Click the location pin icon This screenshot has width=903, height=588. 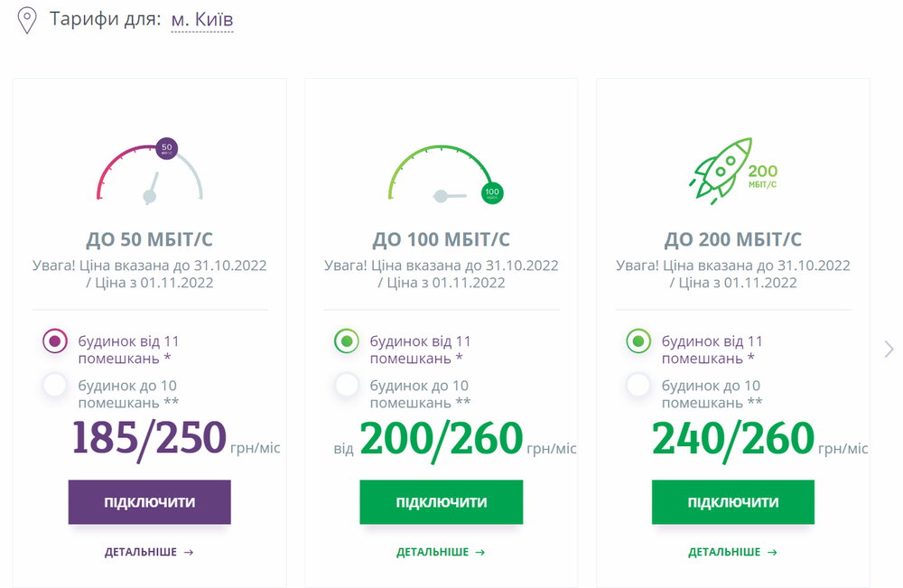click(28, 20)
